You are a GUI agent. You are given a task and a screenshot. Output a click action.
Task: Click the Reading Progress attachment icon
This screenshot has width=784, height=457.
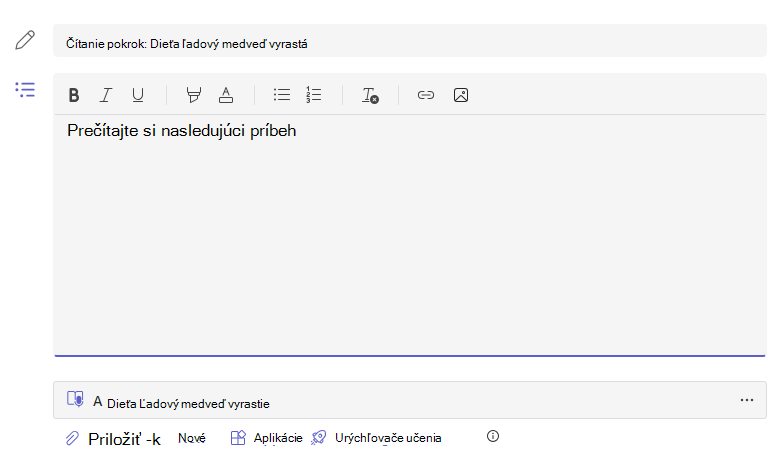point(75,399)
